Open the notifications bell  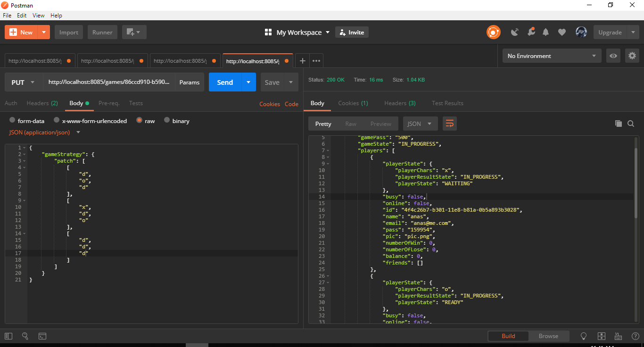pos(546,32)
